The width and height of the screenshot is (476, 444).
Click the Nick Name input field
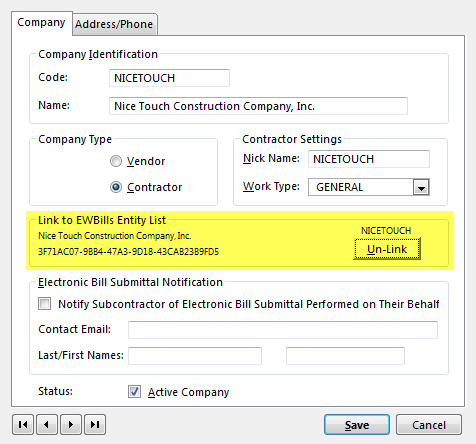click(369, 159)
